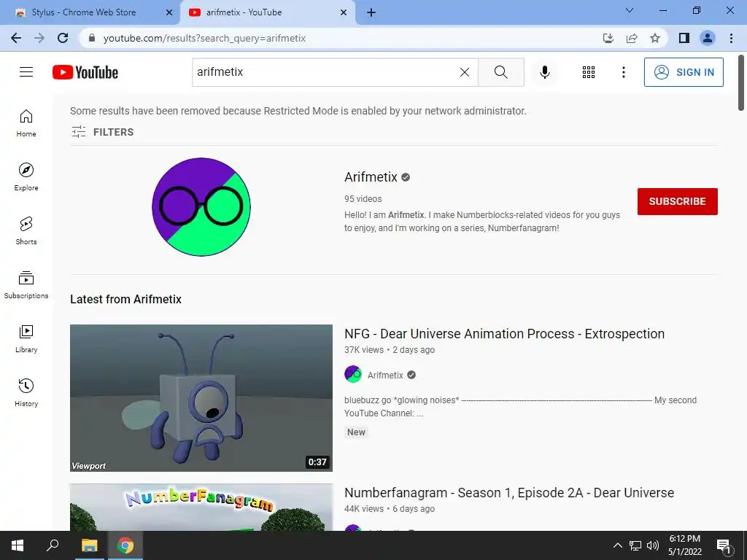Open Library in the sidebar

point(26,338)
